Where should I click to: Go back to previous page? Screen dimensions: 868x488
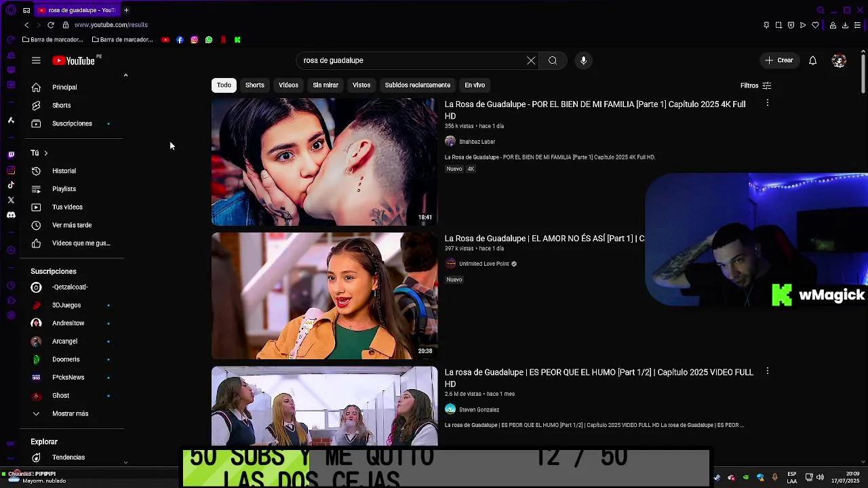26,25
